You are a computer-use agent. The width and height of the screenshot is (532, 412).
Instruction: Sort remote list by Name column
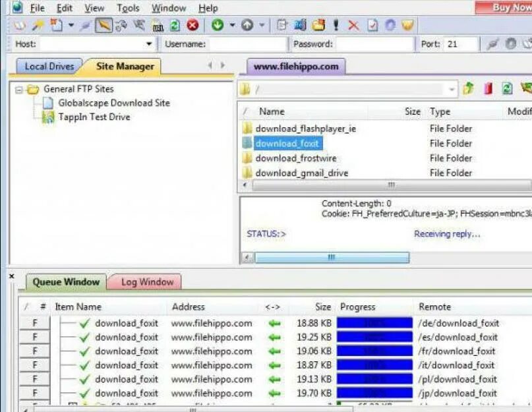coord(272,111)
